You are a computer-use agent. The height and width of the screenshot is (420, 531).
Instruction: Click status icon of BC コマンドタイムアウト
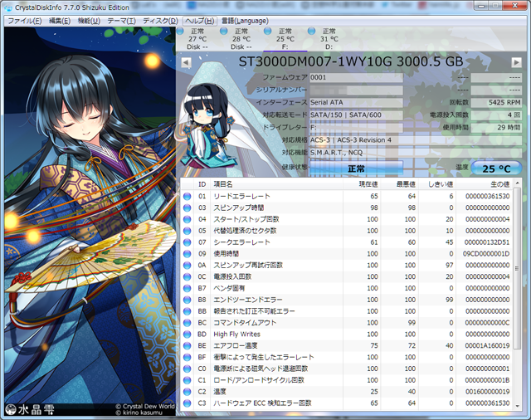[x=187, y=323]
